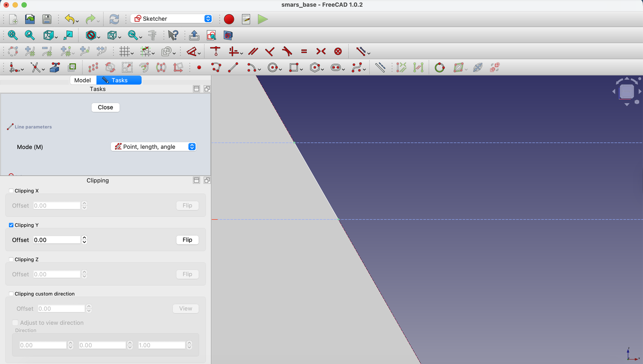
Task: Enable Clipping X checkbox
Action: 11,191
